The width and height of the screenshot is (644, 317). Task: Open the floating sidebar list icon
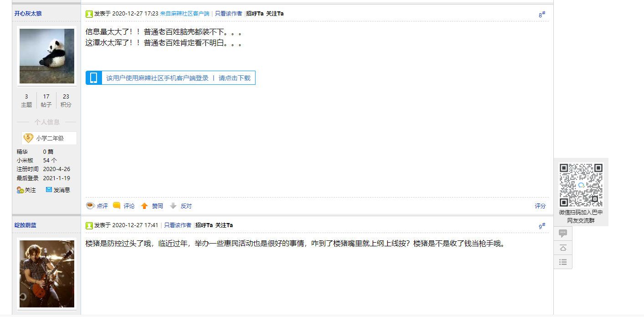coord(563,262)
